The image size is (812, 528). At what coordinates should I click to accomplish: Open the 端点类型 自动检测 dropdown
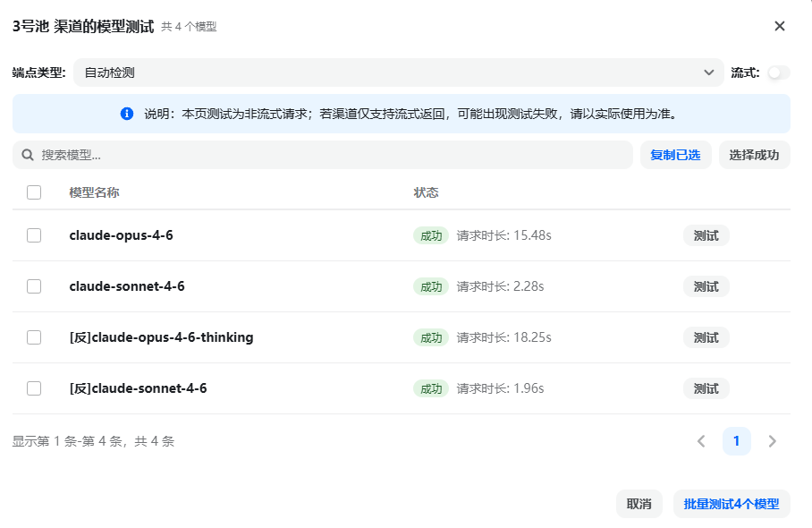[x=398, y=72]
